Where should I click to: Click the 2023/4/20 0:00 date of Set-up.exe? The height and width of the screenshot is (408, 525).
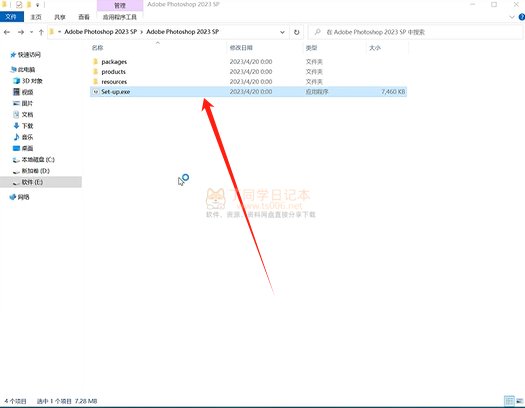[x=251, y=92]
